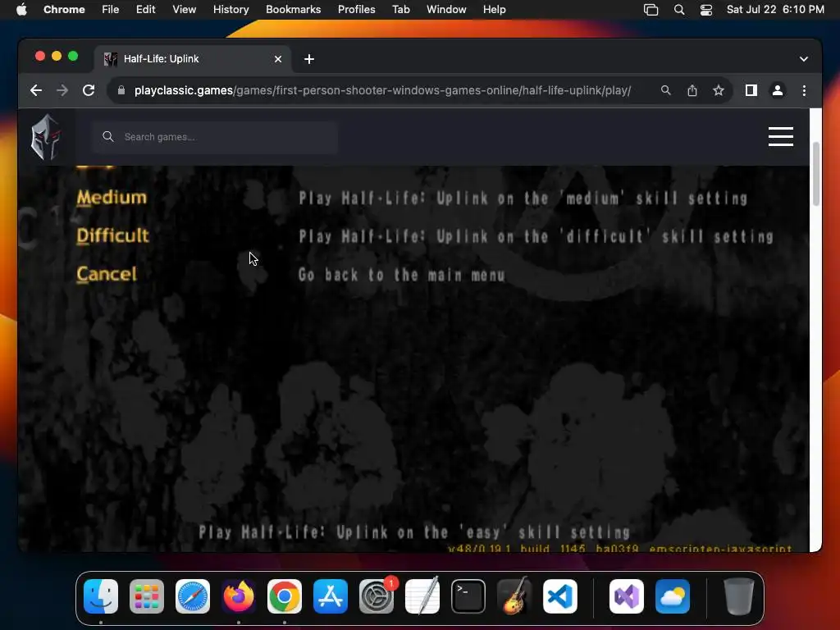Open a new tab with plus button
Viewport: 840px width, 630px height.
[309, 59]
